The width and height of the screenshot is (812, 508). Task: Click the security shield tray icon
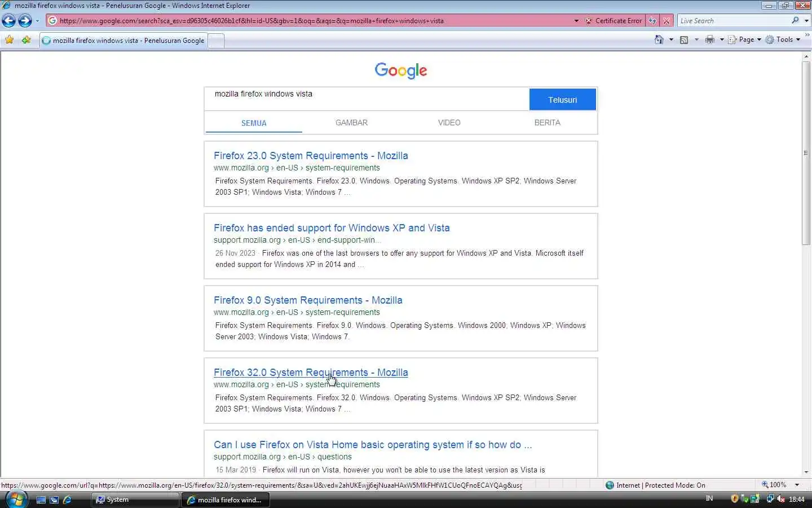734,499
